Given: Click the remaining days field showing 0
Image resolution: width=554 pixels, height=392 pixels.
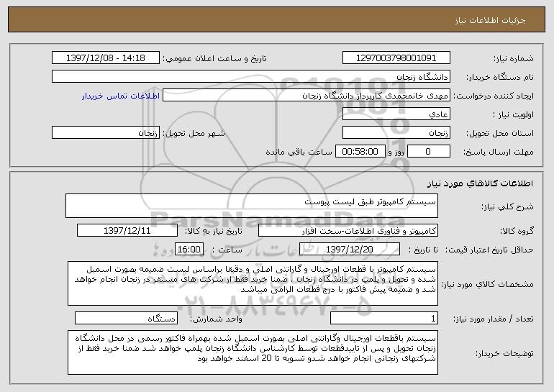Looking at the screenshot, I should (x=429, y=151).
